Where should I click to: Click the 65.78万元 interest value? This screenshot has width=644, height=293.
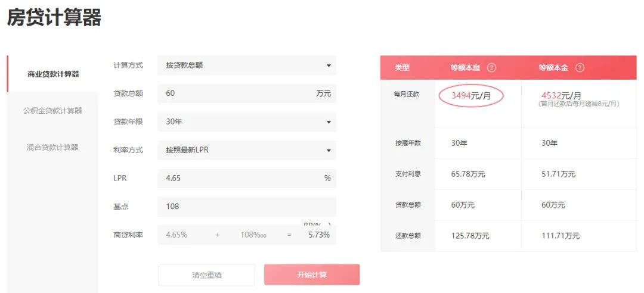click(468, 174)
